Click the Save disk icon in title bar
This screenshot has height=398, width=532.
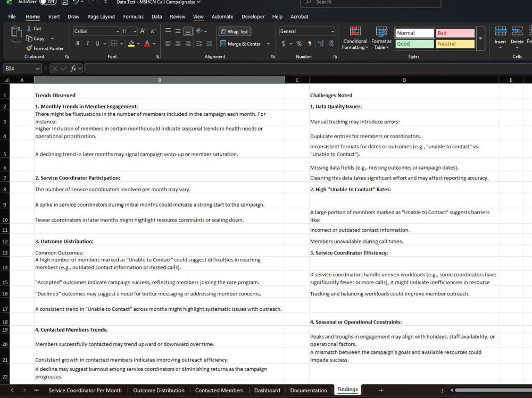64,2
